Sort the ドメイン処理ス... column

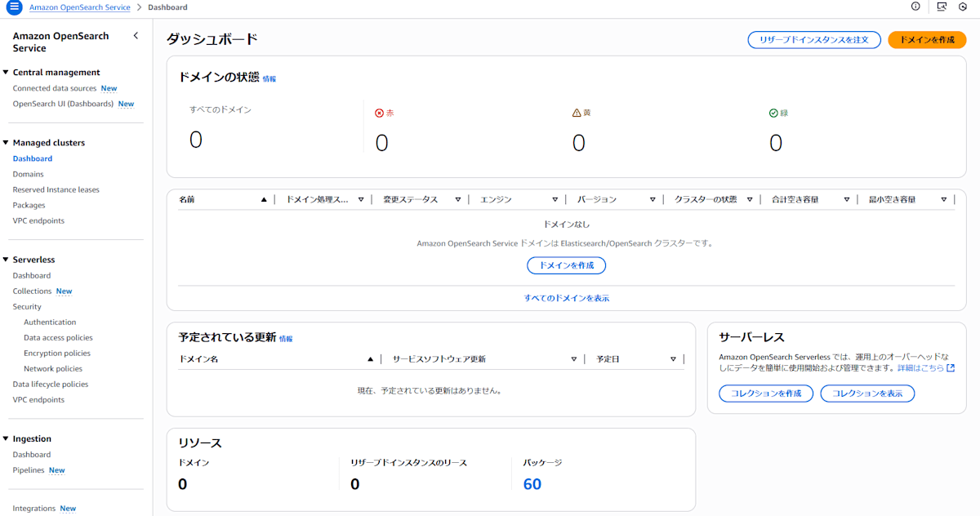coord(360,199)
